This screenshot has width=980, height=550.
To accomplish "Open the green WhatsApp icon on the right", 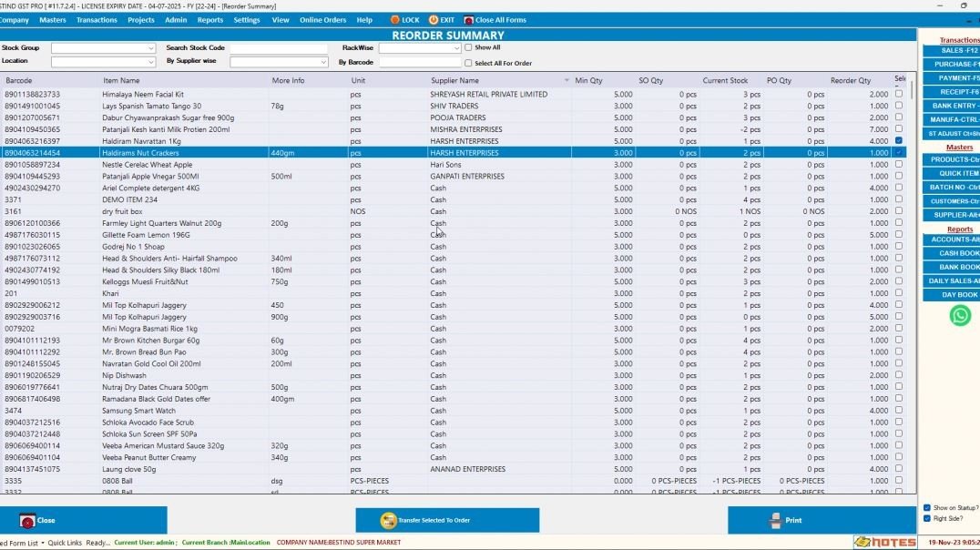I will point(958,316).
